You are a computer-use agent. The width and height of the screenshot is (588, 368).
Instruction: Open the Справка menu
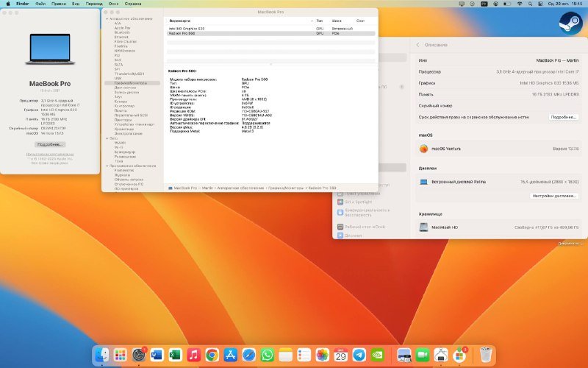133,4
